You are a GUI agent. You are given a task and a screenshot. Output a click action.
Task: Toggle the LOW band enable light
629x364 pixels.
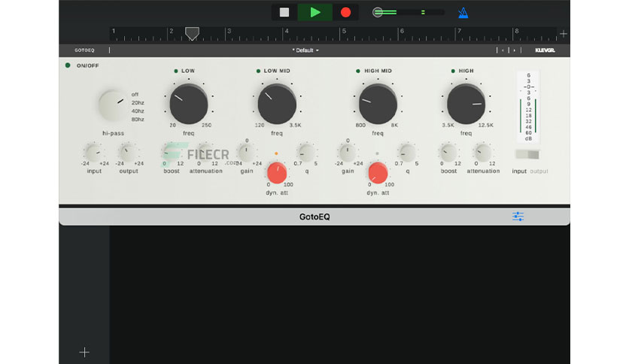[x=176, y=71]
